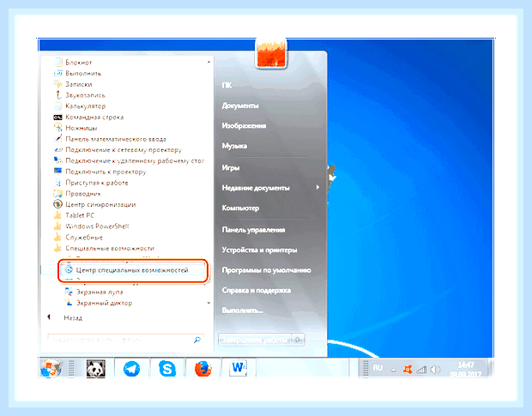
Task: Launch Проводник via its folder icon
Action: point(58,193)
